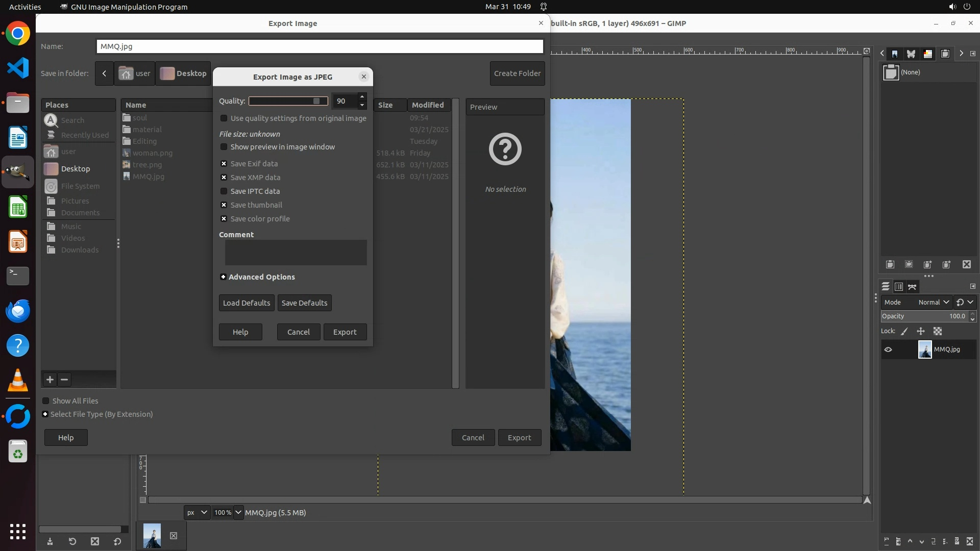Switch to the Channels tab icon
Screen dimensions: 980x551
pyautogui.click(x=899, y=287)
